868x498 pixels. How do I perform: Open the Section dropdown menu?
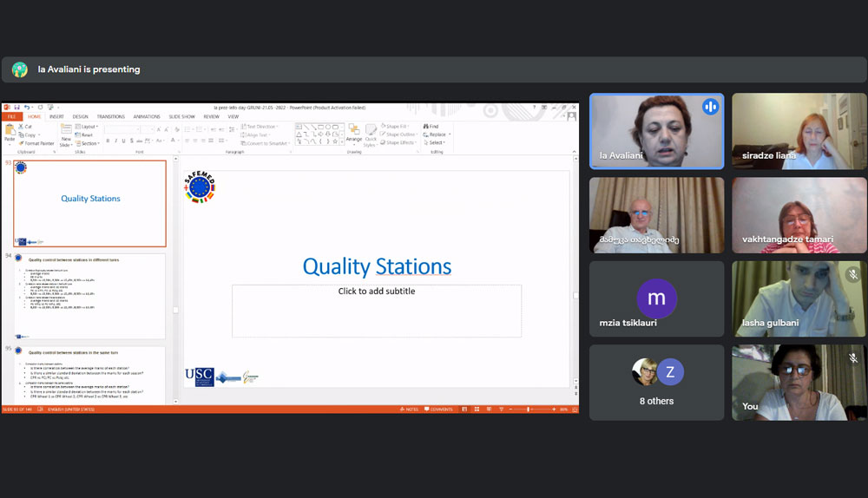click(x=89, y=143)
